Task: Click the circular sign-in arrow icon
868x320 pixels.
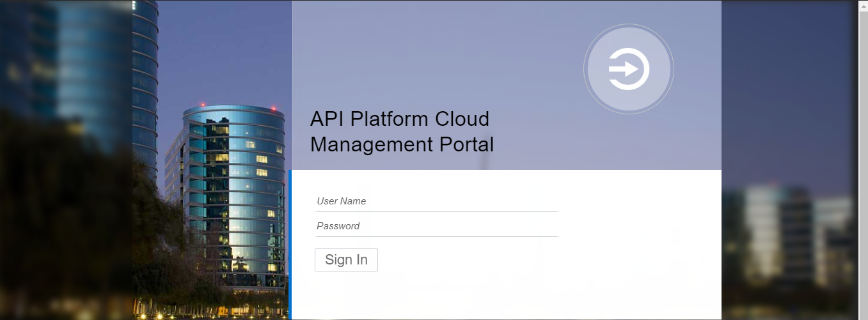Action: click(x=628, y=68)
